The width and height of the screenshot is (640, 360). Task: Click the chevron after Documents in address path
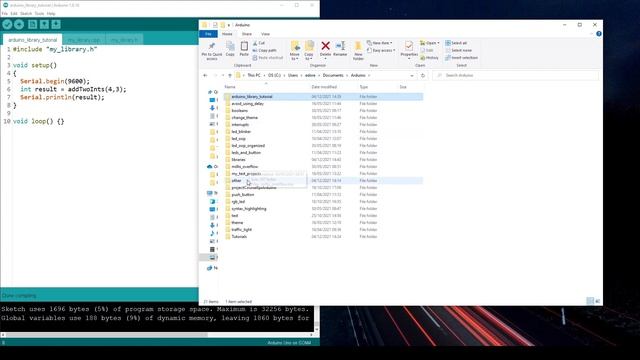pyautogui.click(x=347, y=76)
